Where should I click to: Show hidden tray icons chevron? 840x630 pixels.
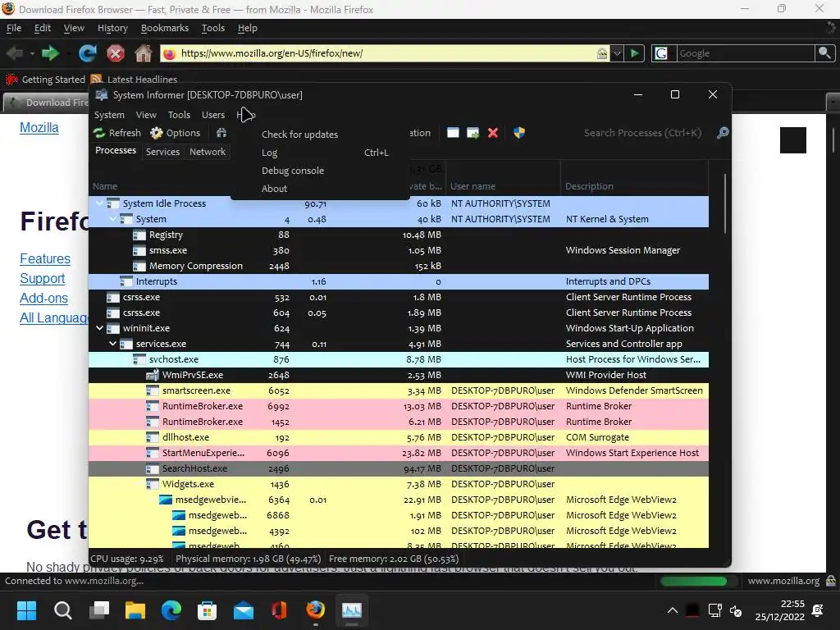tap(673, 610)
